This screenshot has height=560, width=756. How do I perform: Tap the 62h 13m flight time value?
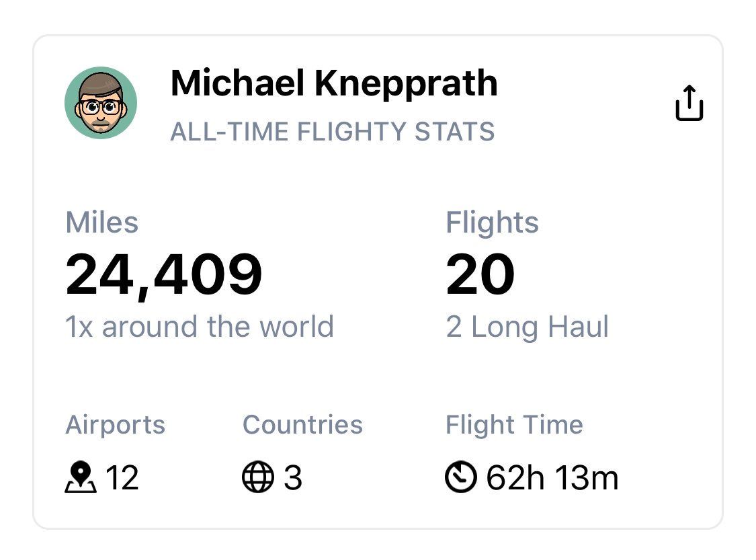tap(552, 477)
